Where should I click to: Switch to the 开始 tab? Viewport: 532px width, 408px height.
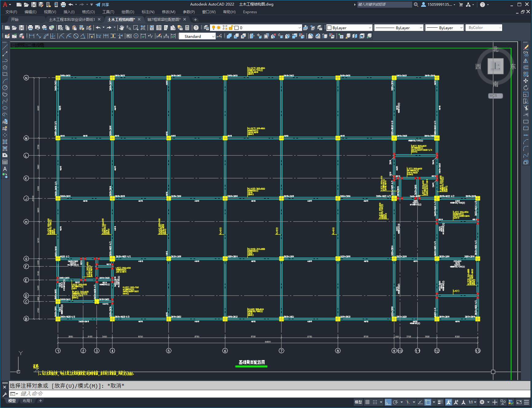click(x=15, y=19)
